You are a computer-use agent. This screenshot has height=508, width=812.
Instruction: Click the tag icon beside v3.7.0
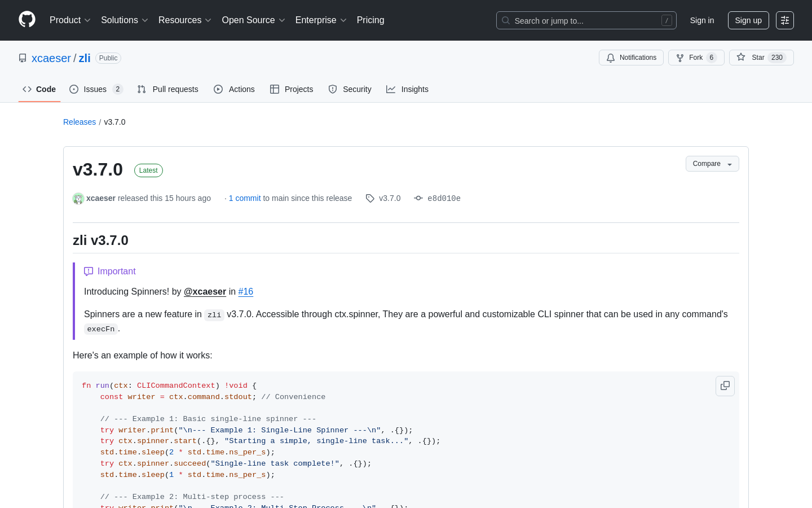pyautogui.click(x=370, y=198)
